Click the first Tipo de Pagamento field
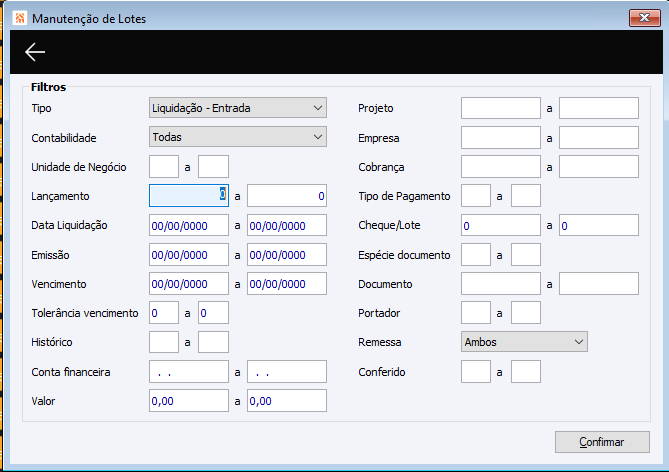This screenshot has width=669, height=472. [x=476, y=195]
